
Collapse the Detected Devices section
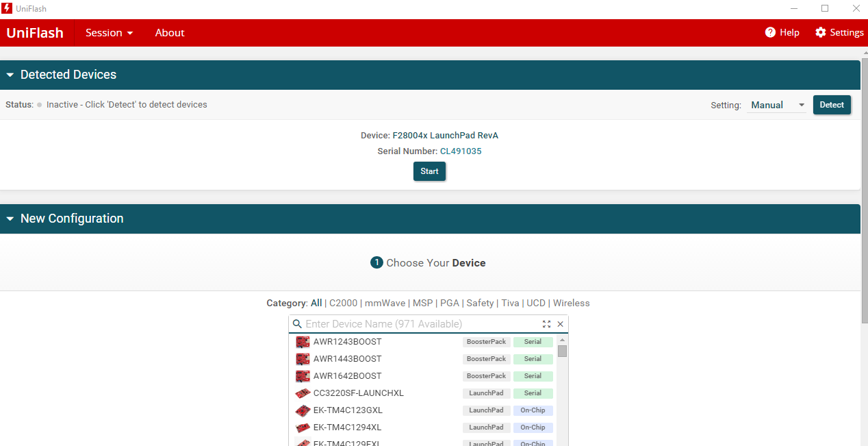tap(10, 75)
